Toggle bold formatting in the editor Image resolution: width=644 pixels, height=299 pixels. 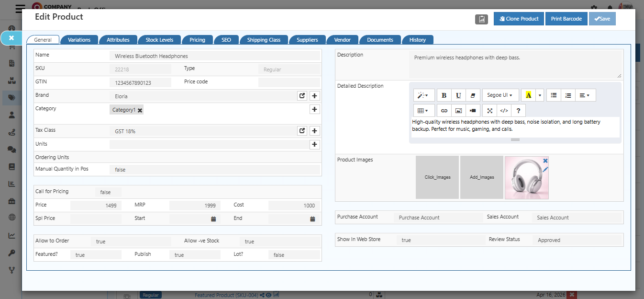coord(444,96)
